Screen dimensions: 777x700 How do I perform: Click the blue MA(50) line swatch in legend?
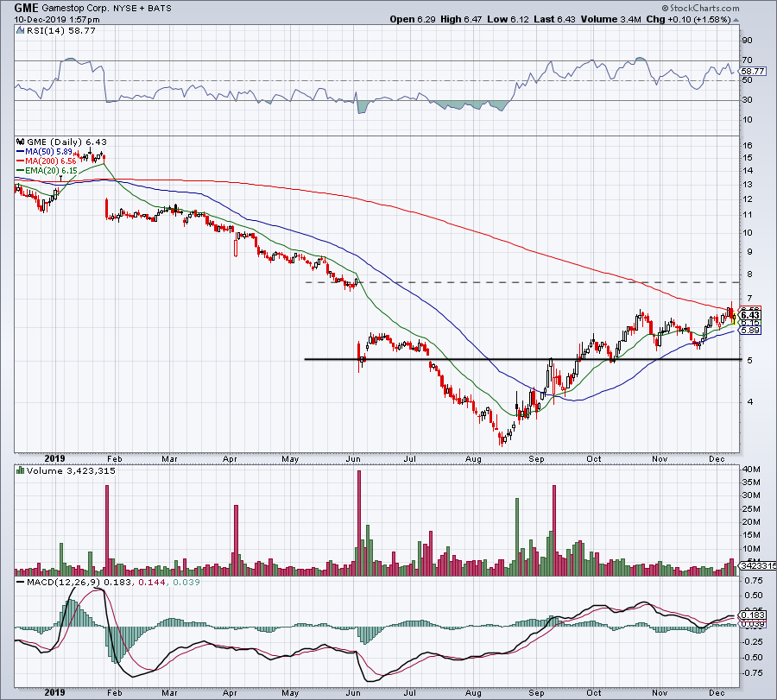pyautogui.click(x=21, y=152)
